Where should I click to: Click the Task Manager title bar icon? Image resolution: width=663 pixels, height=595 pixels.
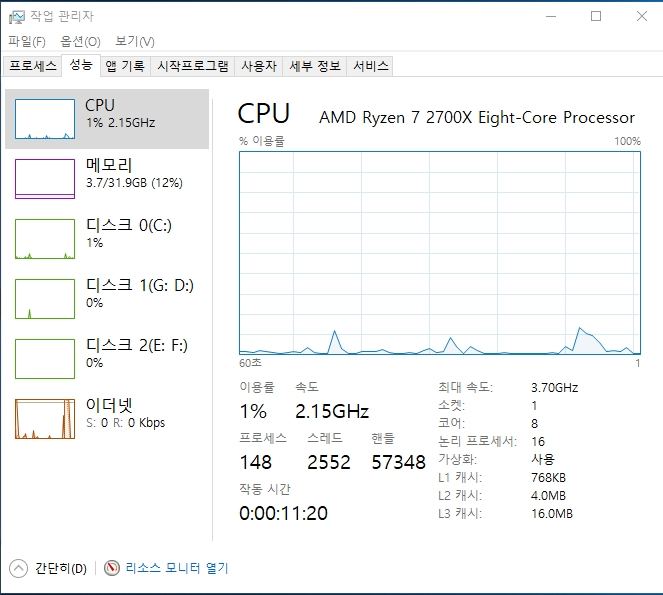pos(15,16)
